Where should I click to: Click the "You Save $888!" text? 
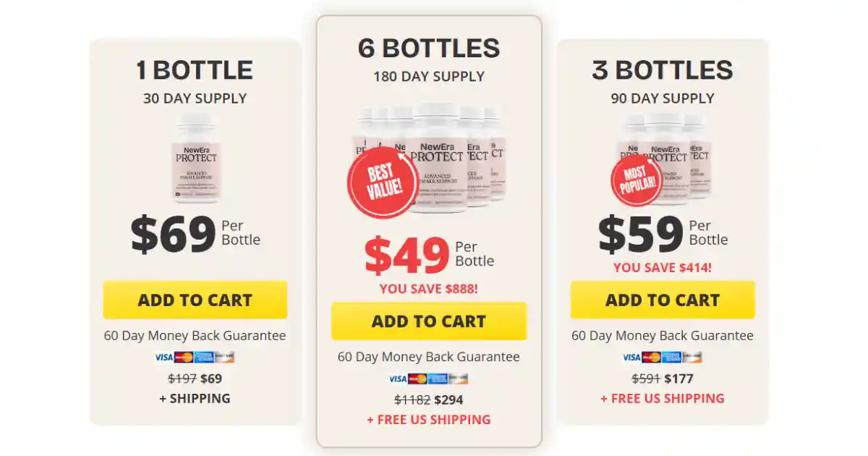[x=429, y=289]
